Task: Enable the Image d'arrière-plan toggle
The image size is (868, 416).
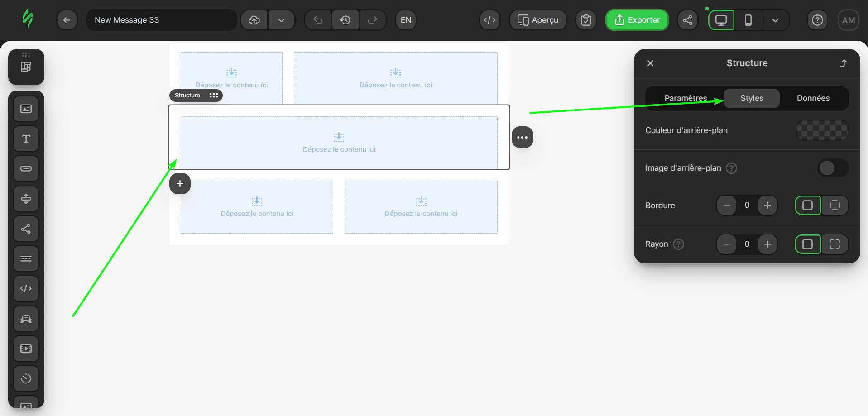Action: (833, 168)
